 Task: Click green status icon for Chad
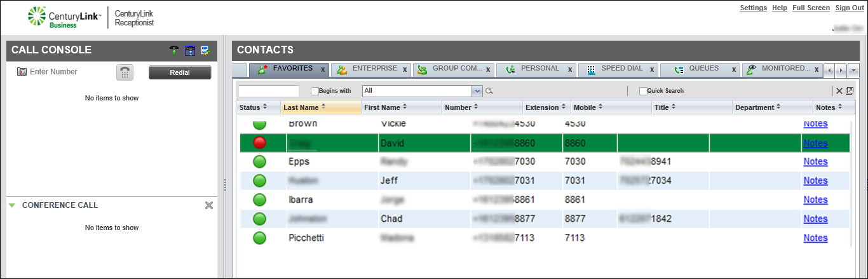coord(259,219)
